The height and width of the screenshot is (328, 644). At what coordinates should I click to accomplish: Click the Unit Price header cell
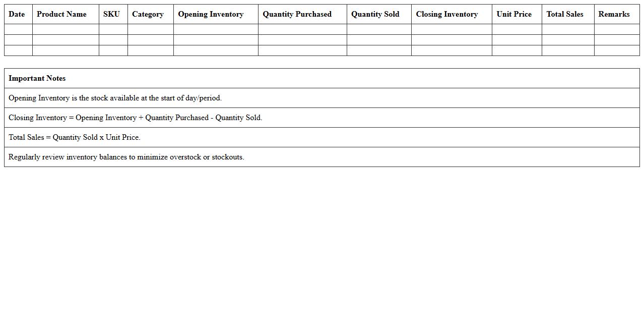[513, 14]
